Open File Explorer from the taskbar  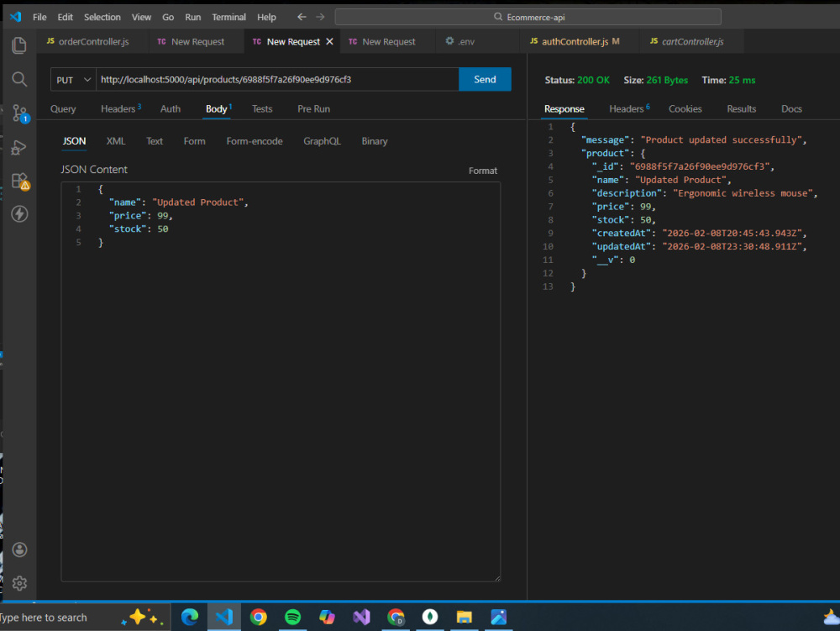pos(464,617)
